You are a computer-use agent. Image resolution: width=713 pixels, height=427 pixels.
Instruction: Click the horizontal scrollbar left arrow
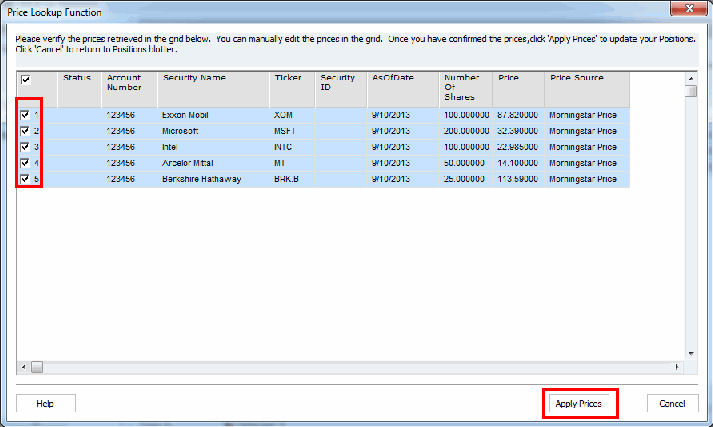click(22, 367)
